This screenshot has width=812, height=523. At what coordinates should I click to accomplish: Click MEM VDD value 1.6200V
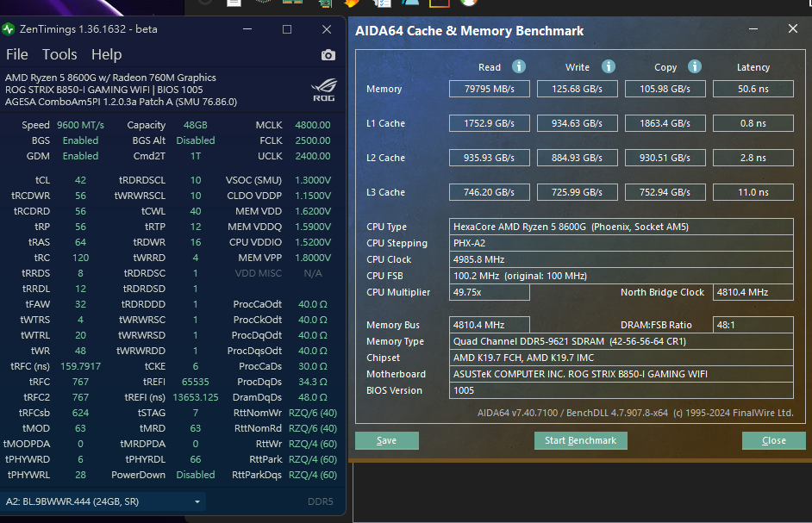pos(313,211)
